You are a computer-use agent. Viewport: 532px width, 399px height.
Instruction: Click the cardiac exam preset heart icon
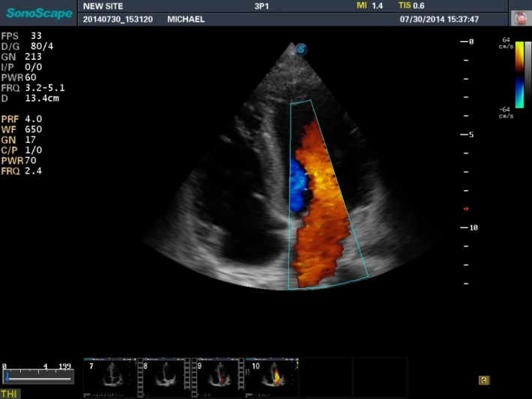[x=519, y=19]
